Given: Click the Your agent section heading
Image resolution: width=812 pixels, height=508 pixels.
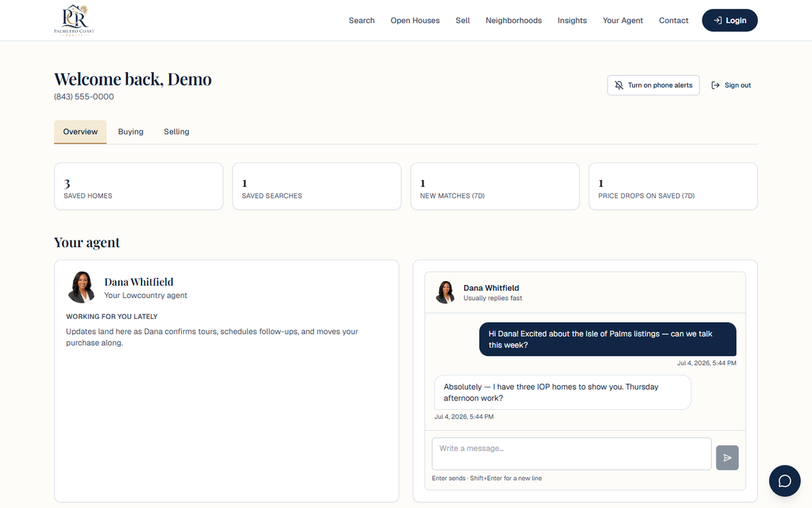Looking at the screenshot, I should tap(87, 242).
